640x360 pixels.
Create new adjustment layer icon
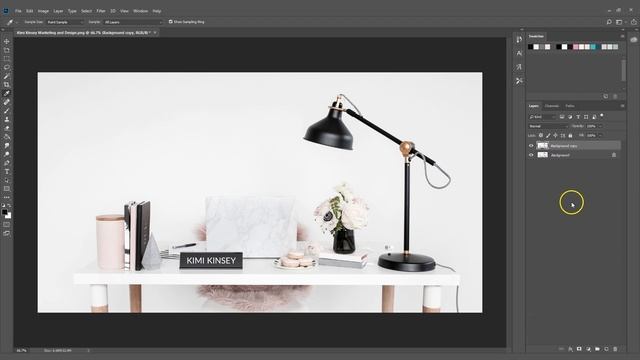pyautogui.click(x=588, y=349)
